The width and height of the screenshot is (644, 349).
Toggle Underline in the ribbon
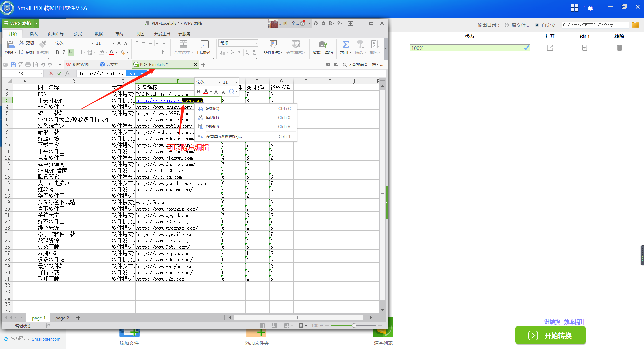71,52
